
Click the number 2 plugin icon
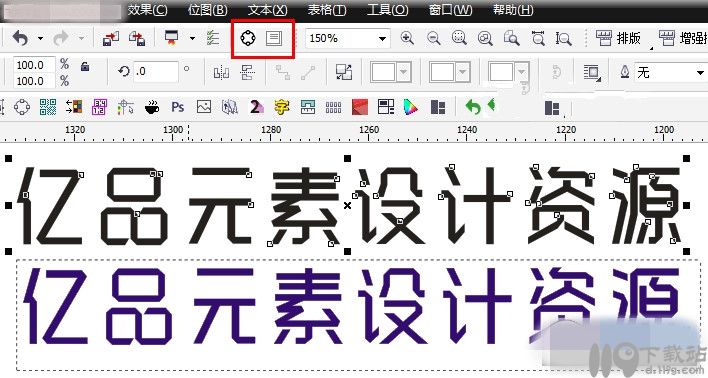[256, 107]
